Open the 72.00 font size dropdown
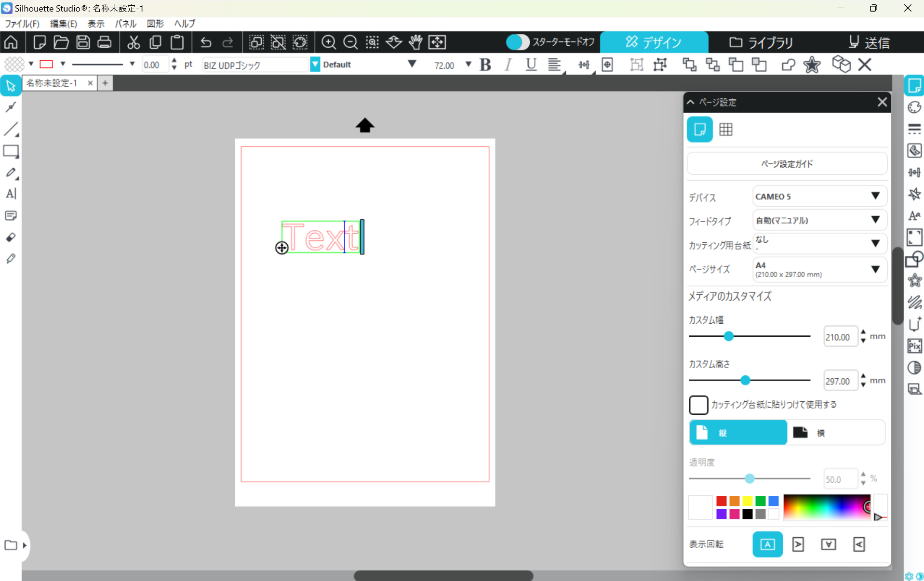The height and width of the screenshot is (581, 924). click(468, 64)
